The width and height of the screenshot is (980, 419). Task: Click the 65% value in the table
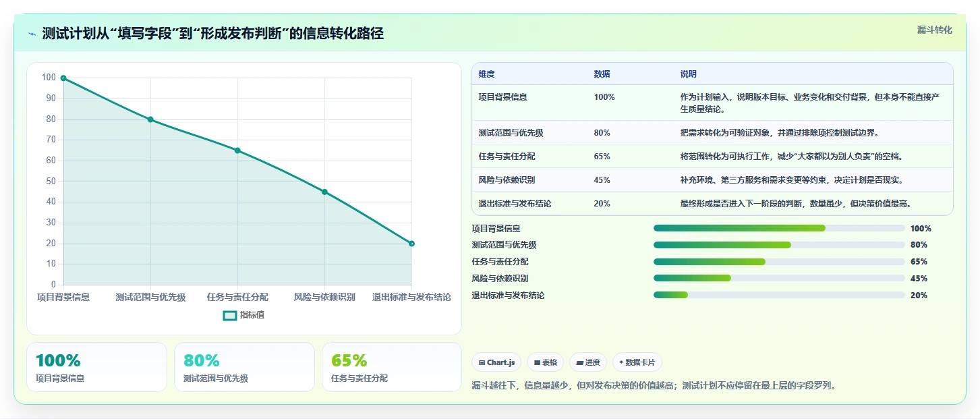point(602,157)
